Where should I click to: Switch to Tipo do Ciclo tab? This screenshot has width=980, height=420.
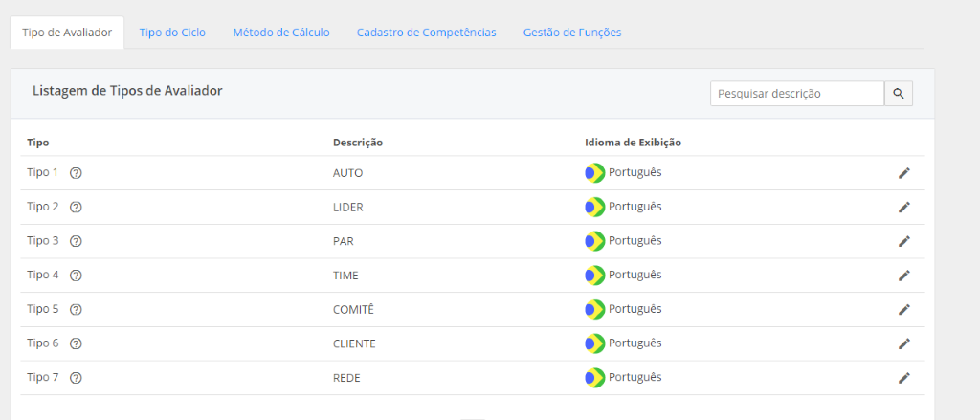(x=172, y=33)
